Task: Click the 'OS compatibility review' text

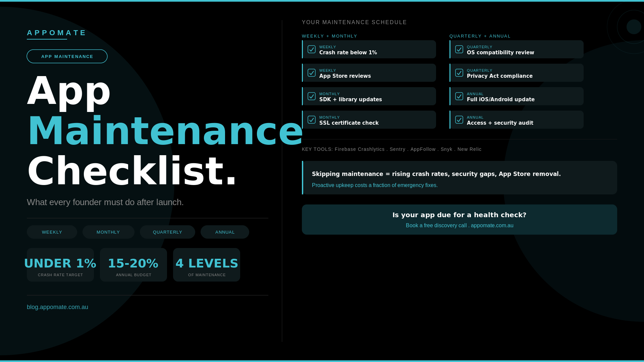Action: pyautogui.click(x=500, y=53)
